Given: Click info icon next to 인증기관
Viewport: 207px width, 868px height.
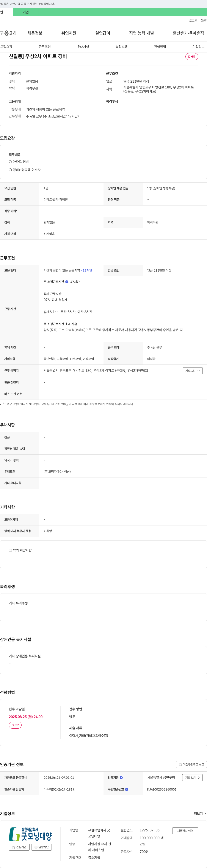Looking at the screenshot, I should pyautogui.click(x=121, y=778).
